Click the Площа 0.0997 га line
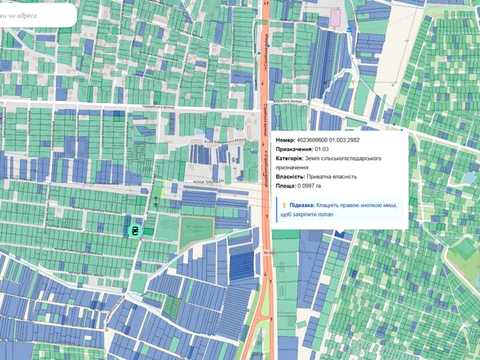This screenshot has width=480, height=360. click(298, 186)
